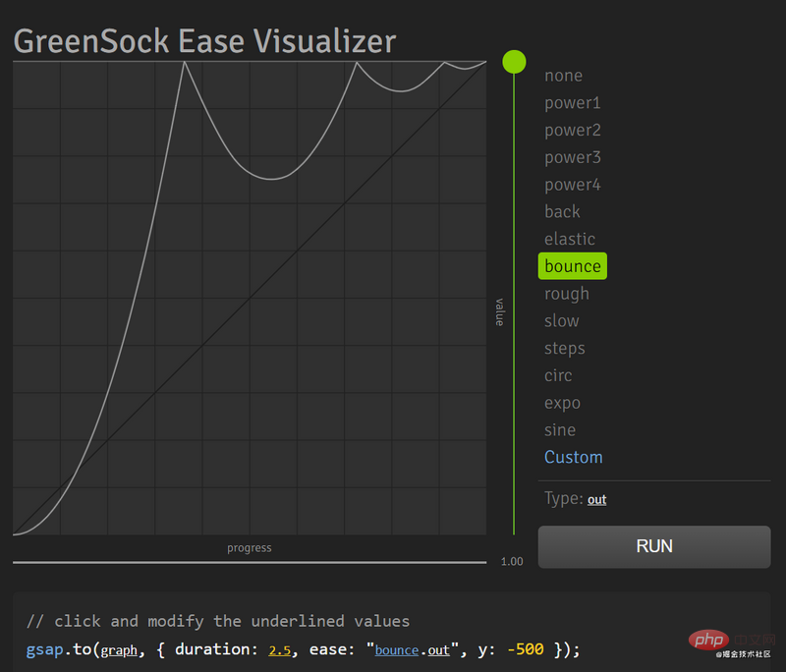Viewport: 786px width, 672px height.
Task: Select the expo ease
Action: 562,403
